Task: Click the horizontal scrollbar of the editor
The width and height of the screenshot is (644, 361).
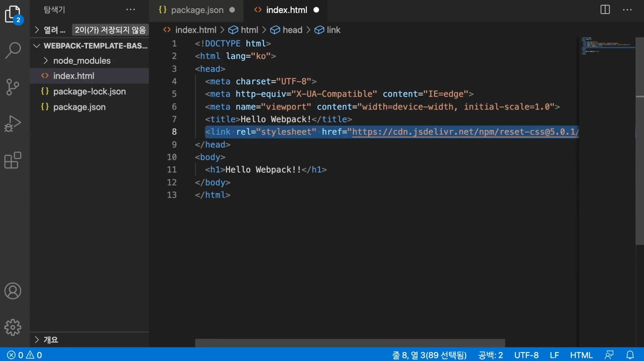Action: pos(350,343)
